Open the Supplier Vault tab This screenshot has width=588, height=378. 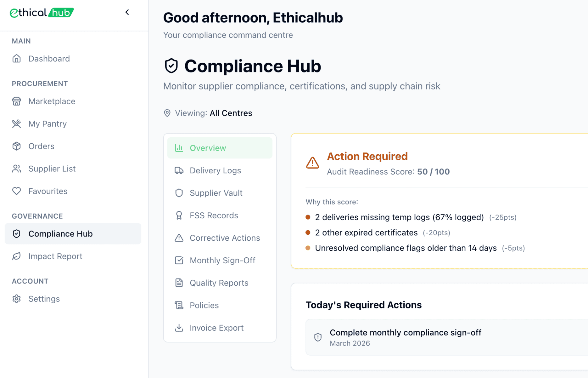tap(216, 193)
